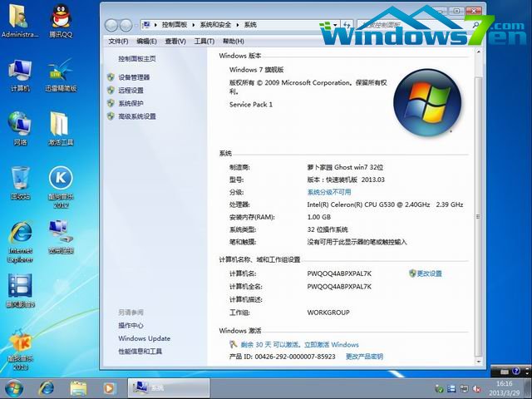Select the 系统 window taskbar button
532x399 pixels.
[169, 388]
